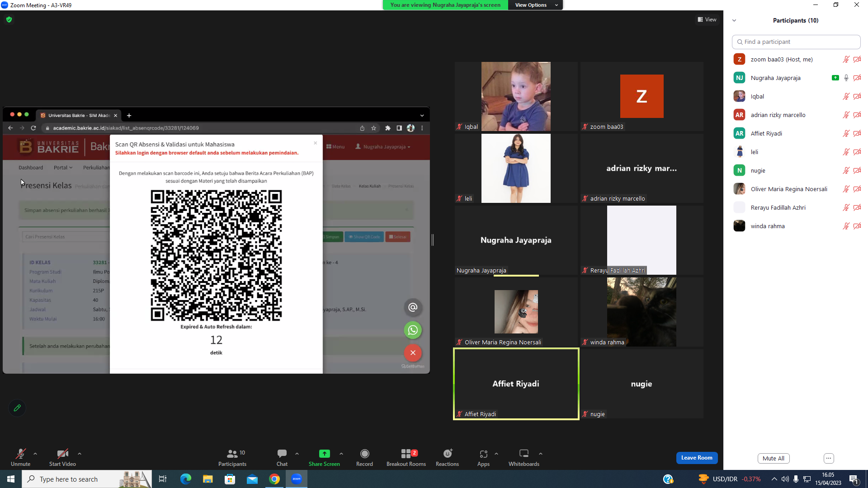Click the green meeting security shield icon
868x488 pixels.
[x=9, y=19]
